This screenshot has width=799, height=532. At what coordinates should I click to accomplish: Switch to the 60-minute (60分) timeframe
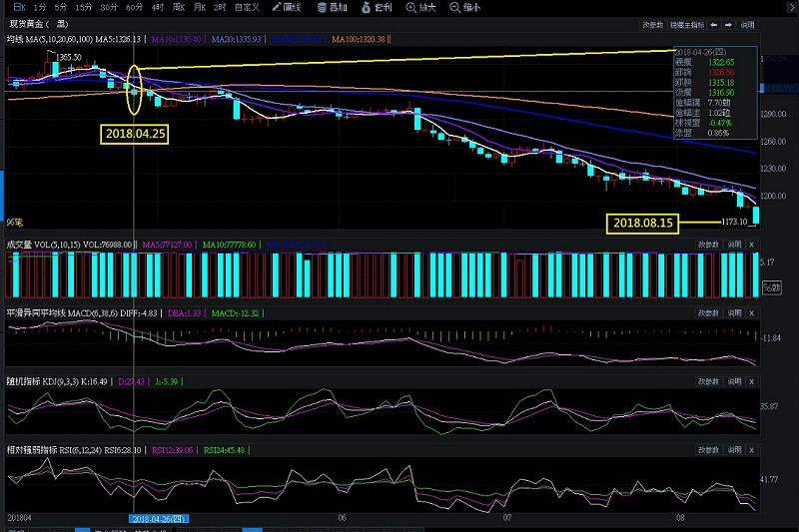click(x=134, y=7)
